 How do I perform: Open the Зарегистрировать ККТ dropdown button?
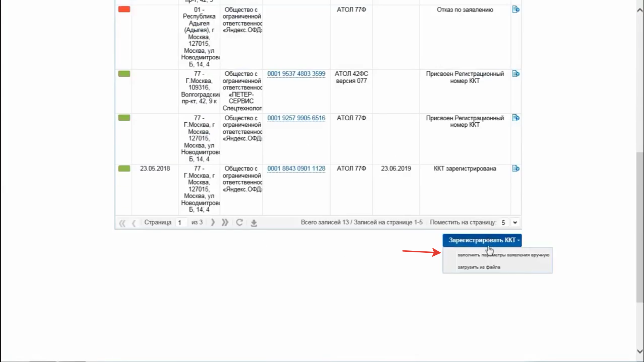(x=482, y=240)
